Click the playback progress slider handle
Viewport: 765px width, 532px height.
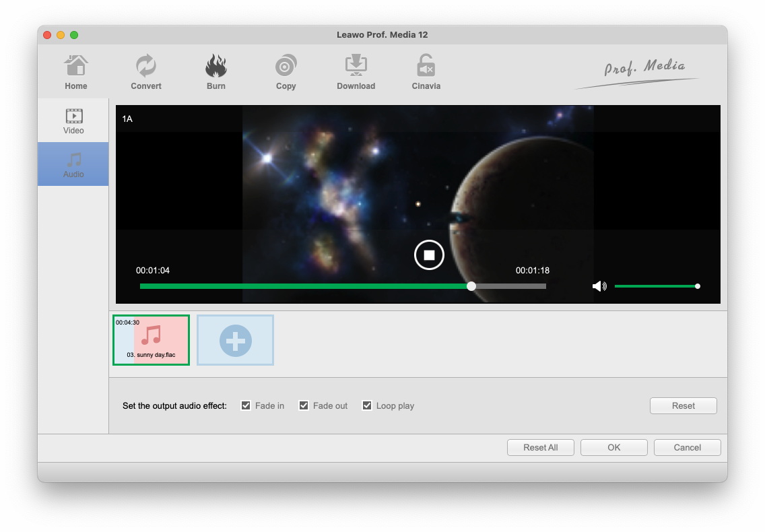pos(471,286)
